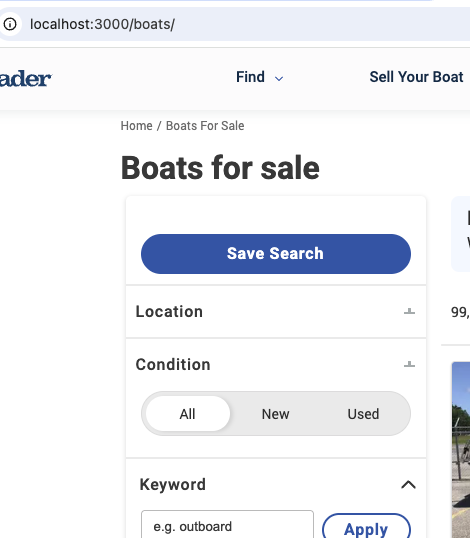Toggle the Keyword filter header

coord(276,485)
